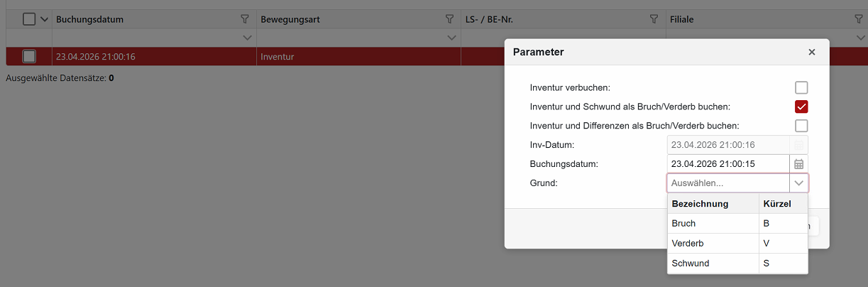Choose Bruch from the Grund list
This screenshot has width=868, height=287.
tap(713, 224)
